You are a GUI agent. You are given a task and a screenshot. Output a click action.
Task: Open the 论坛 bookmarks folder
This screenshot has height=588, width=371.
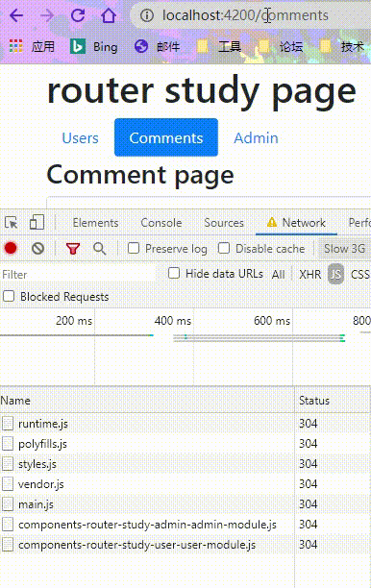pyautogui.click(x=281, y=46)
